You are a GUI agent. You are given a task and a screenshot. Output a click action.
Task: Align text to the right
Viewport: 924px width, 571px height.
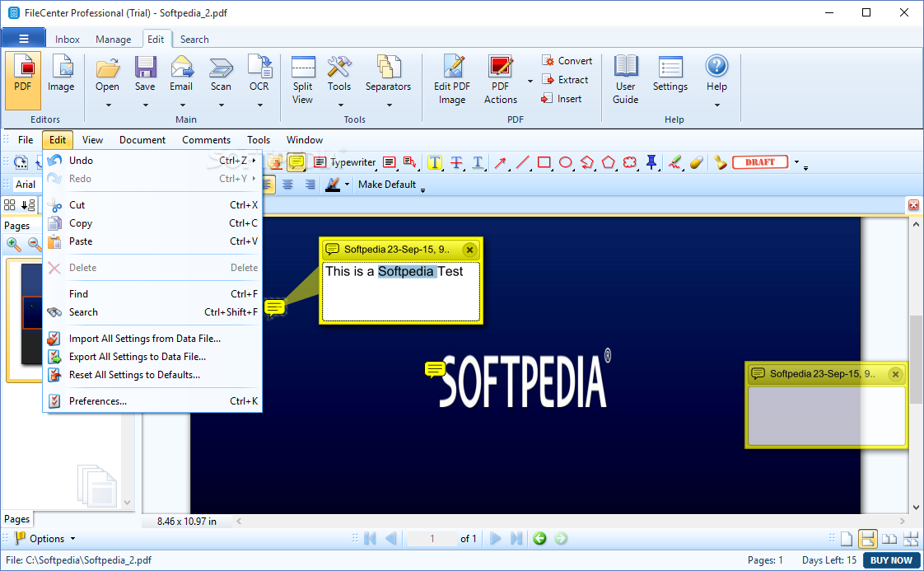pos(310,185)
